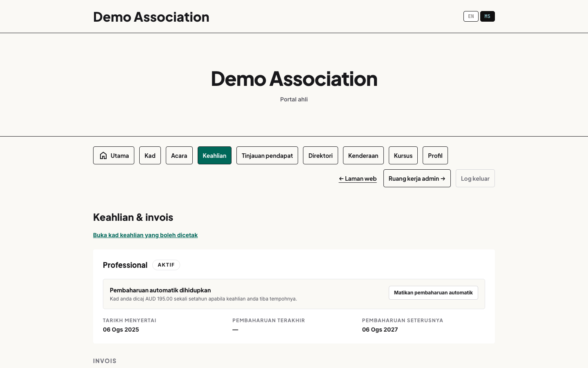The height and width of the screenshot is (368, 588).
Task: Click the AUD 195.00 charge description
Action: tap(203, 299)
